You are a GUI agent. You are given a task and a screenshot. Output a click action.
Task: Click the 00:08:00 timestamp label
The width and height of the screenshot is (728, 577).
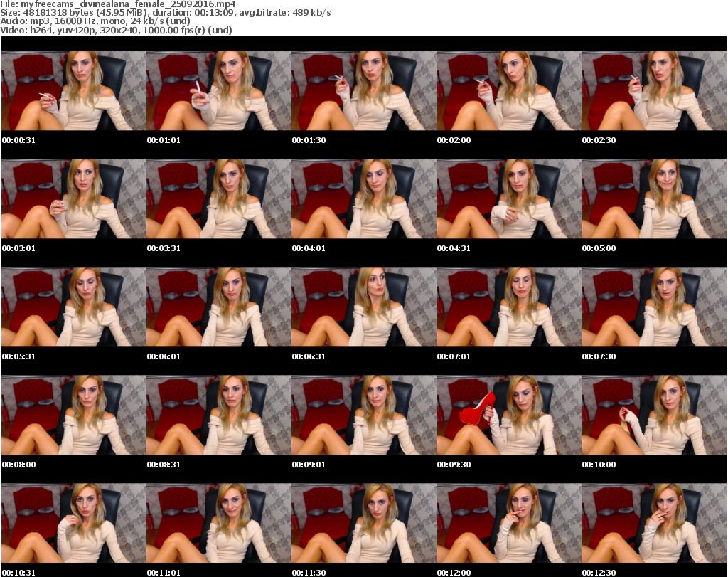(x=18, y=465)
